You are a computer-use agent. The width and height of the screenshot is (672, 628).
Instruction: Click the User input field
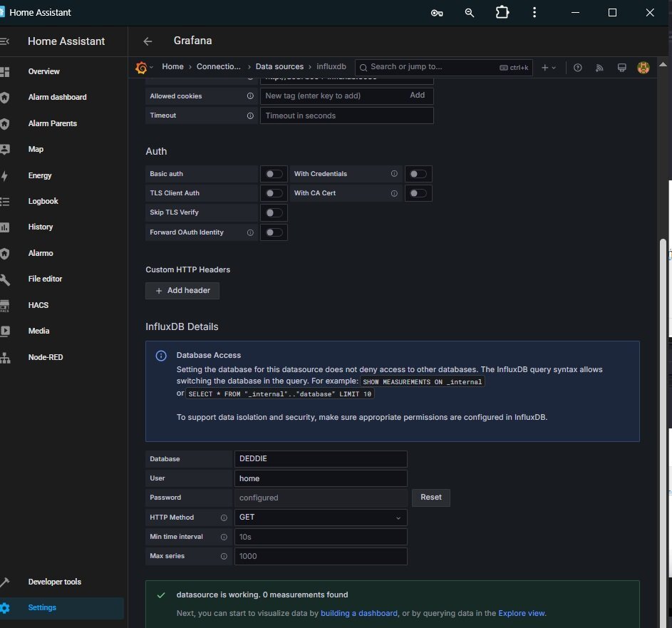coord(321,478)
